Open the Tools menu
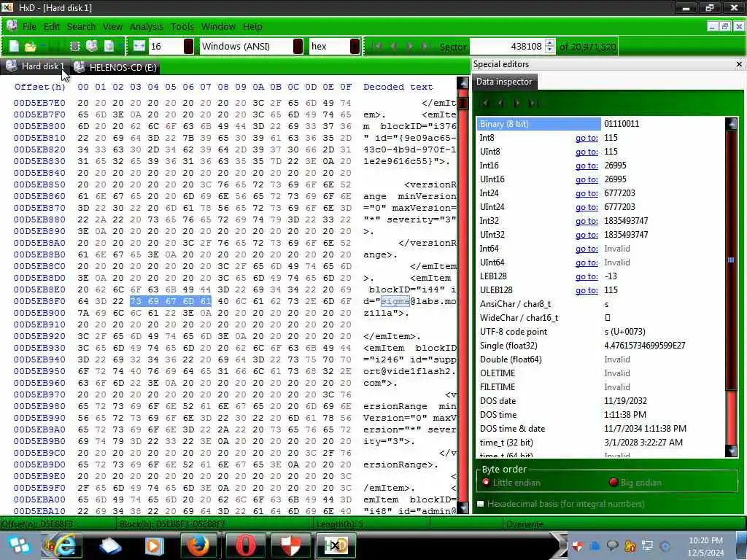 click(182, 27)
